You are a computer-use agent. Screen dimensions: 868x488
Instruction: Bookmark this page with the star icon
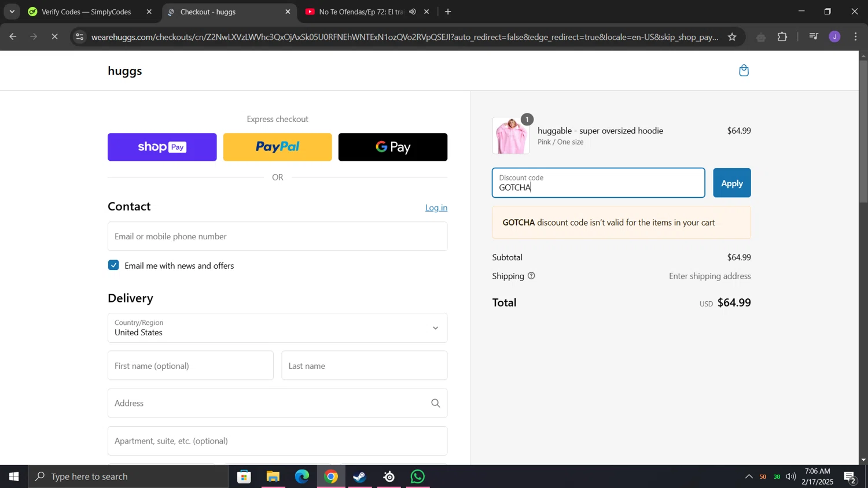tap(732, 37)
